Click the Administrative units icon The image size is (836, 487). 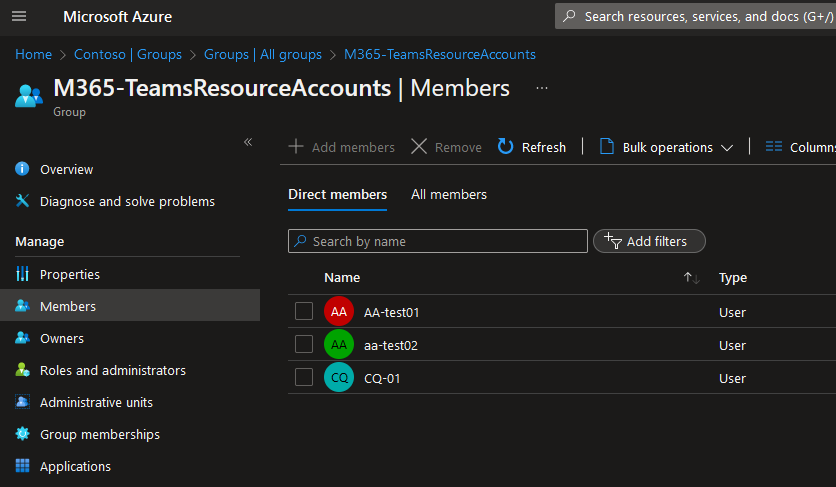(22, 402)
